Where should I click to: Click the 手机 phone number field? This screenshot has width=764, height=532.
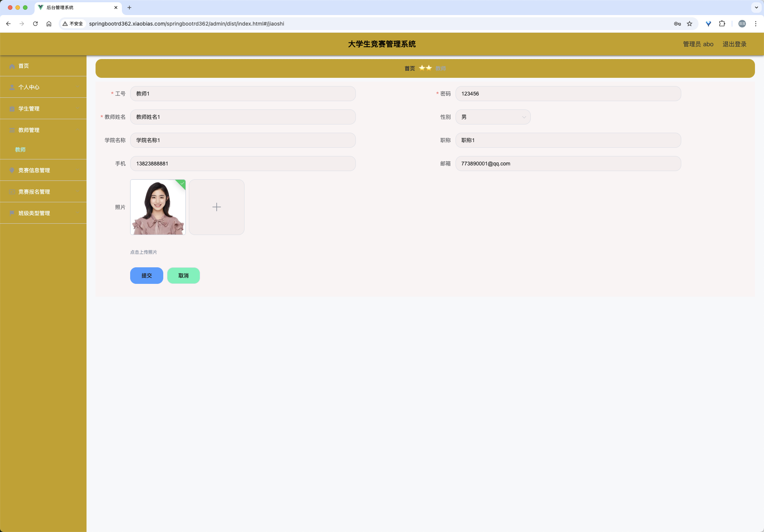pos(243,164)
